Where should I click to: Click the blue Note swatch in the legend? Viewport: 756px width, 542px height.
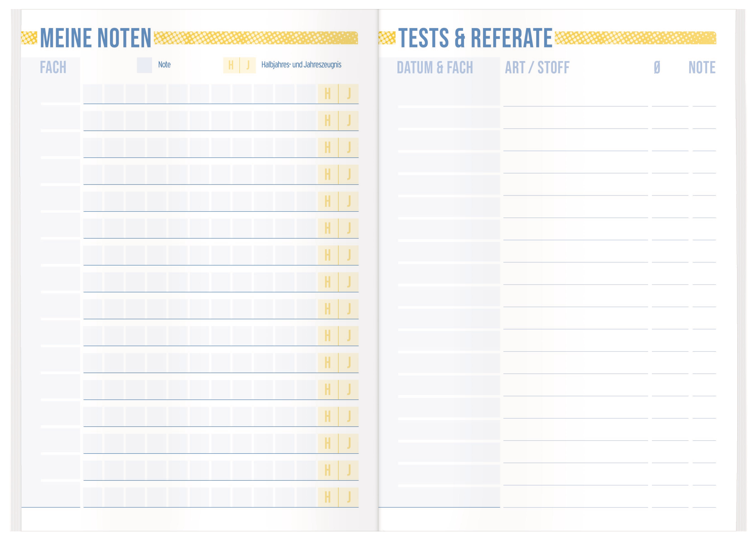144,65
